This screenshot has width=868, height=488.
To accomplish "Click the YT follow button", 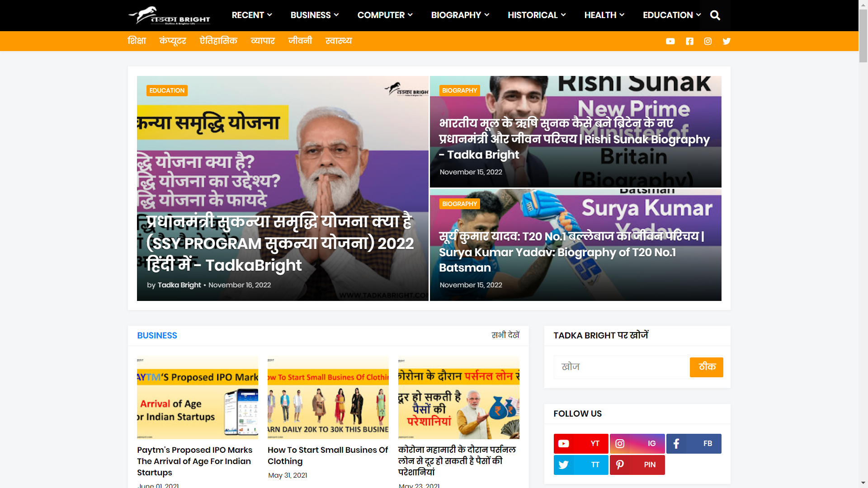I will pyautogui.click(x=581, y=443).
